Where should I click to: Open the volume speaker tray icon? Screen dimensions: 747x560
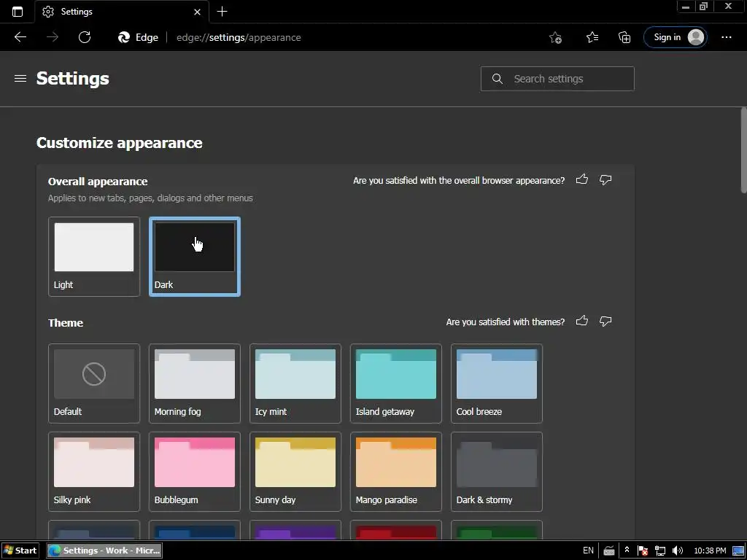pos(678,551)
